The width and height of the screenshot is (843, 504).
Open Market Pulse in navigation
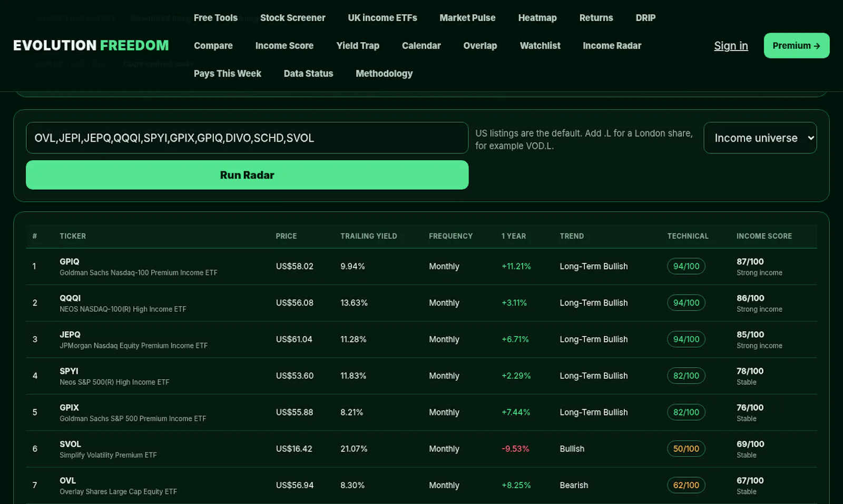tap(467, 18)
